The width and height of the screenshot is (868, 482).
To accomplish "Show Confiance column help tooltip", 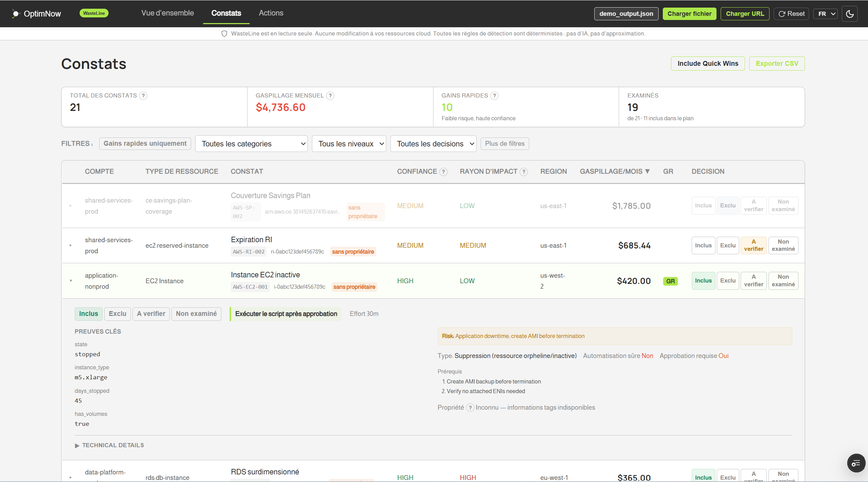I will pyautogui.click(x=443, y=172).
